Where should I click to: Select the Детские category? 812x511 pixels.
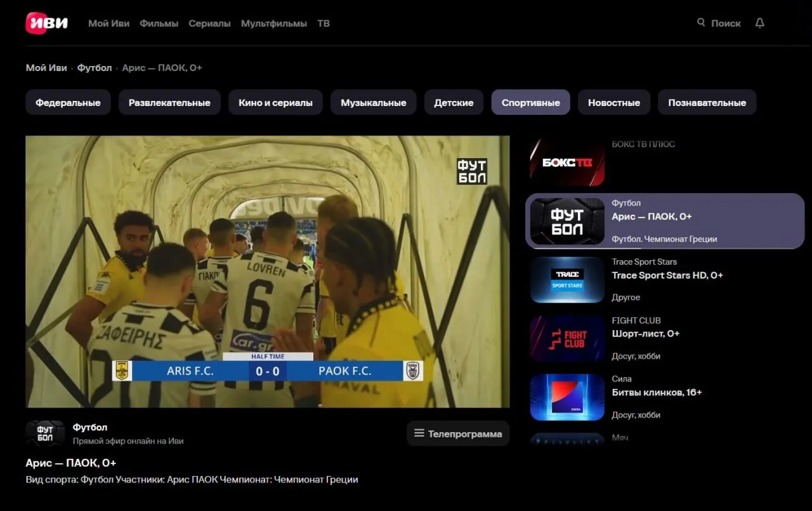click(x=454, y=102)
